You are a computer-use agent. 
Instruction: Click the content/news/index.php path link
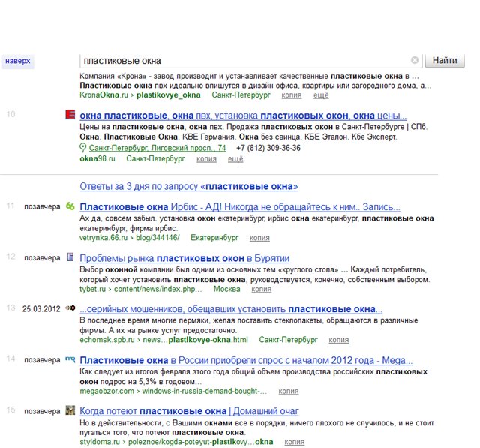pos(158,289)
